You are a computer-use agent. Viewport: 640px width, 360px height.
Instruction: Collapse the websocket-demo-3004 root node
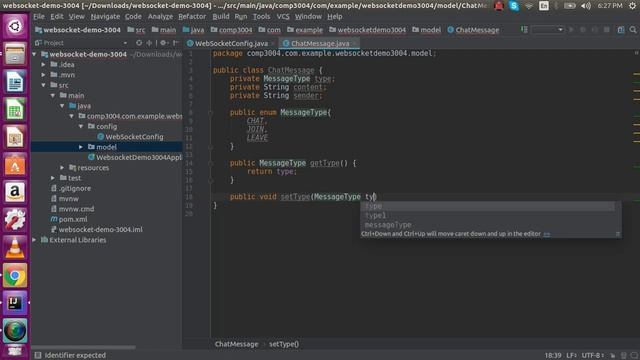click(x=34, y=54)
